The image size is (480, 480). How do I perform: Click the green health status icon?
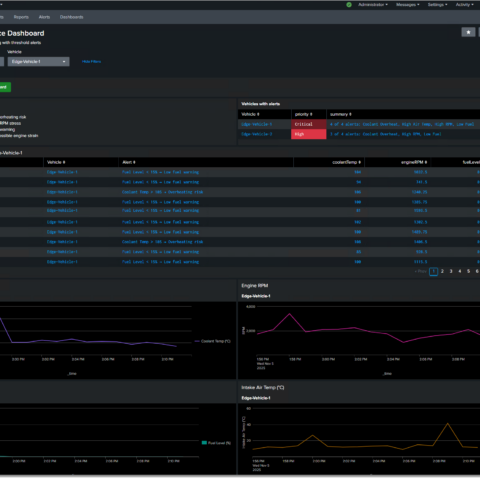click(349, 5)
